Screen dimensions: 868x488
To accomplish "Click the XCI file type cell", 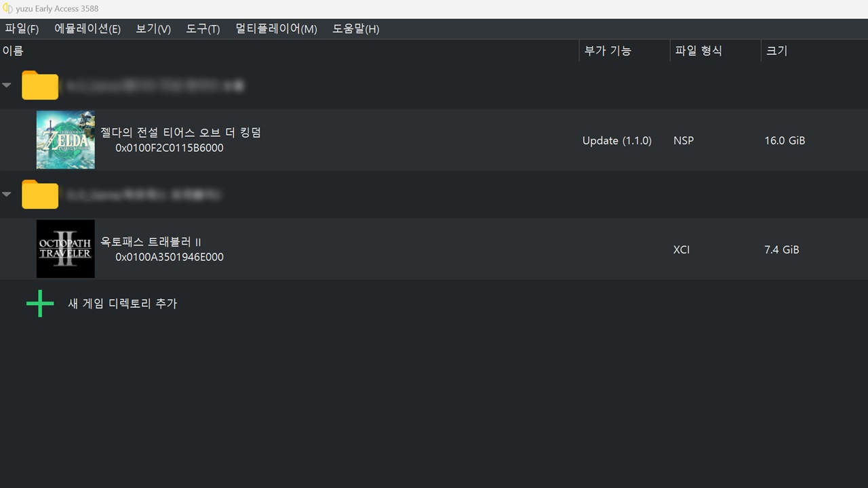I will (x=682, y=249).
